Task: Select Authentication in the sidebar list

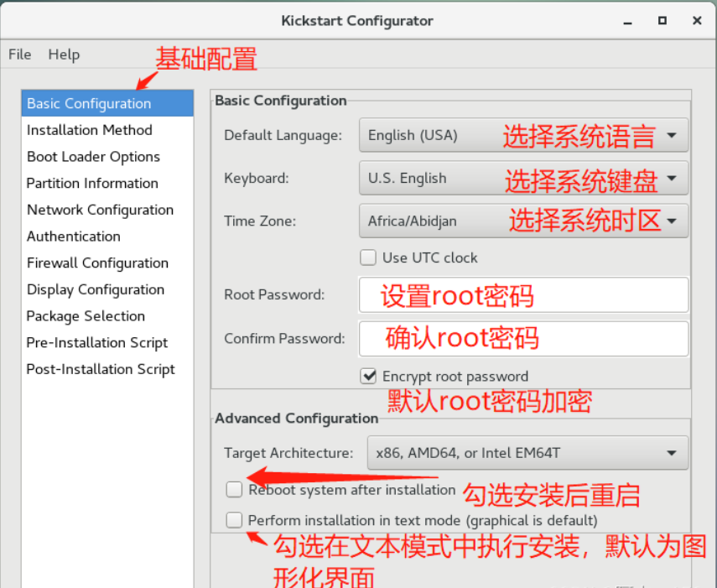Action: point(107,236)
